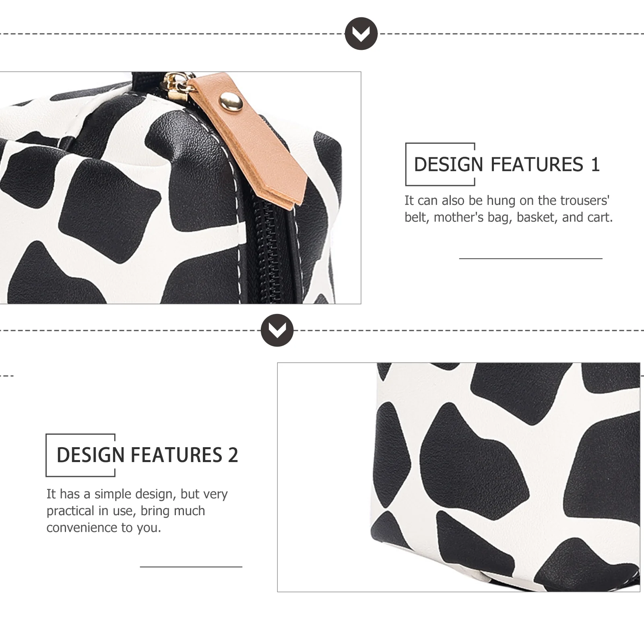Open the zipper close-up product photo

[180, 188]
